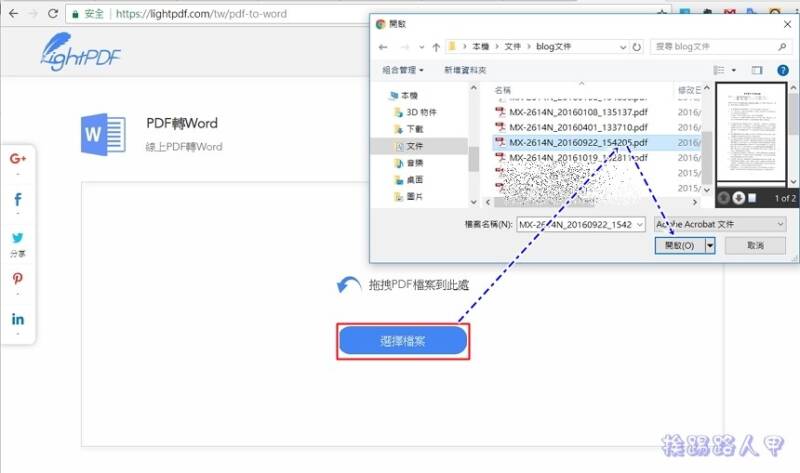
Task: Click the 開啟(O) button
Action: click(x=680, y=245)
